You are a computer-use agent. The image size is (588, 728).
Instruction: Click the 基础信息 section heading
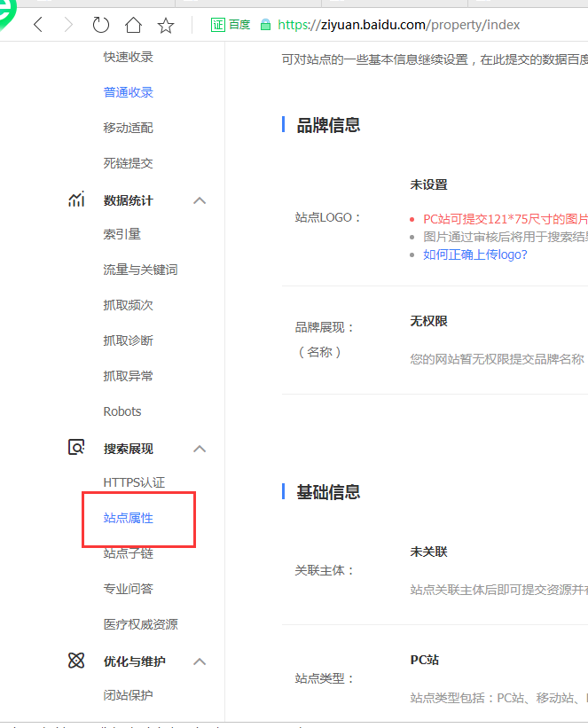pyautogui.click(x=328, y=491)
